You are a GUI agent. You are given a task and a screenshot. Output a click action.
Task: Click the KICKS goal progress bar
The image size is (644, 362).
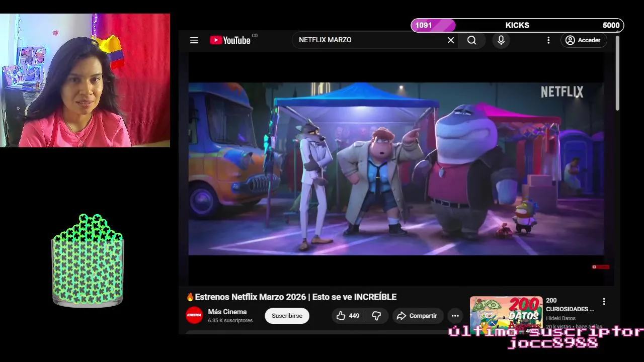(517, 25)
